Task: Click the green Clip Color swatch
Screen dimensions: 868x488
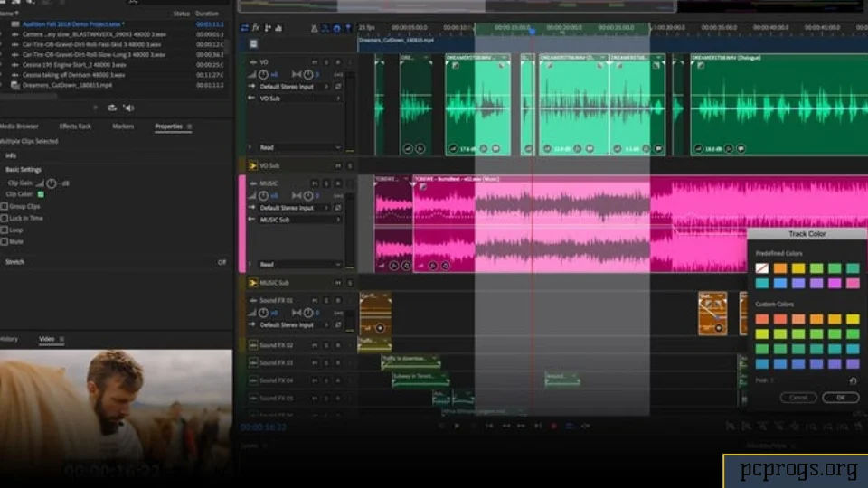Action: [41, 195]
